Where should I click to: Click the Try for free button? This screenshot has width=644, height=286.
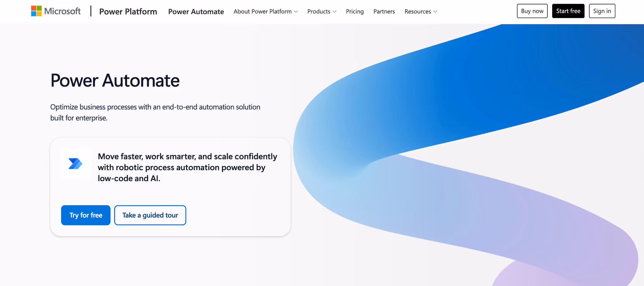coord(86,215)
